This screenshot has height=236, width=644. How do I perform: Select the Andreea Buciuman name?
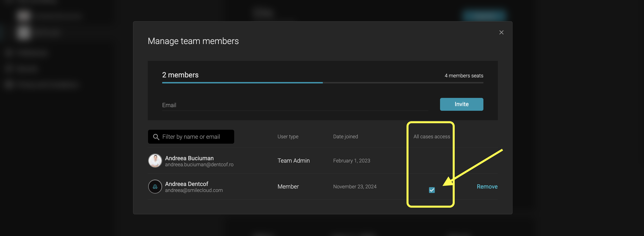pos(189,158)
